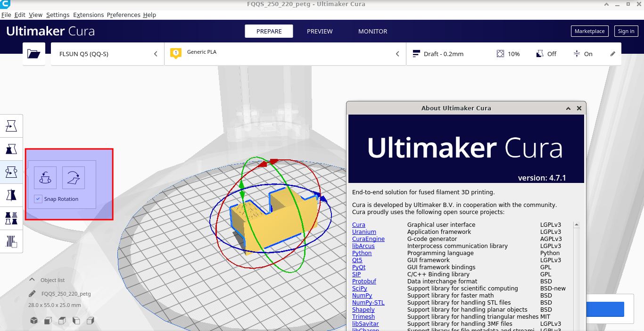Switch to the PREVIEW stage tab
The height and width of the screenshot is (331, 644).
320,31
